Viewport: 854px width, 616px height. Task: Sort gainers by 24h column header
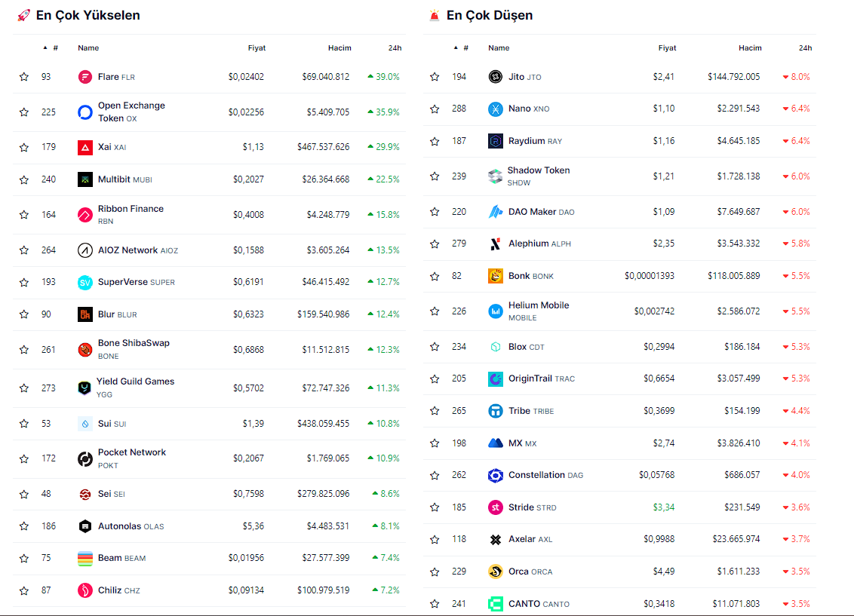tap(395, 48)
